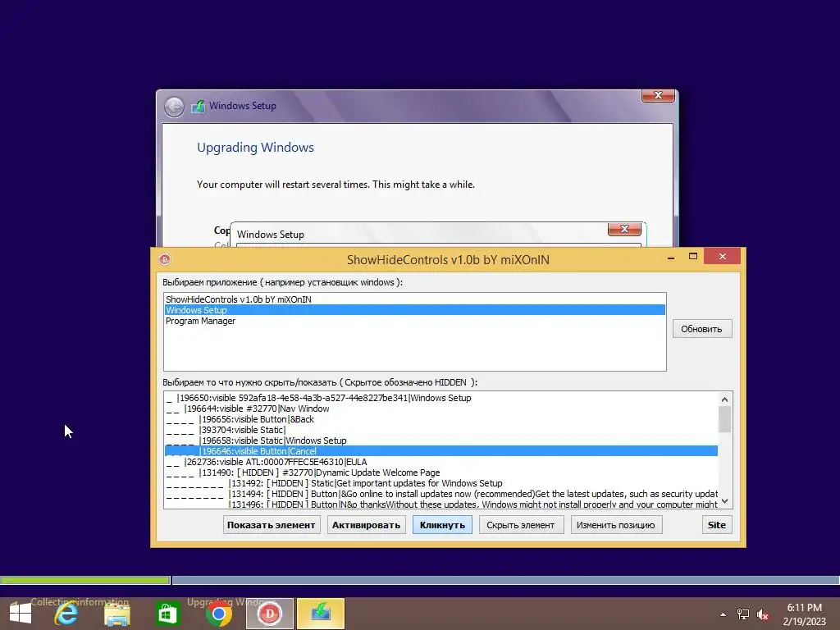Close the ShowHideControls window
This screenshot has width=840, height=630.
722,257
